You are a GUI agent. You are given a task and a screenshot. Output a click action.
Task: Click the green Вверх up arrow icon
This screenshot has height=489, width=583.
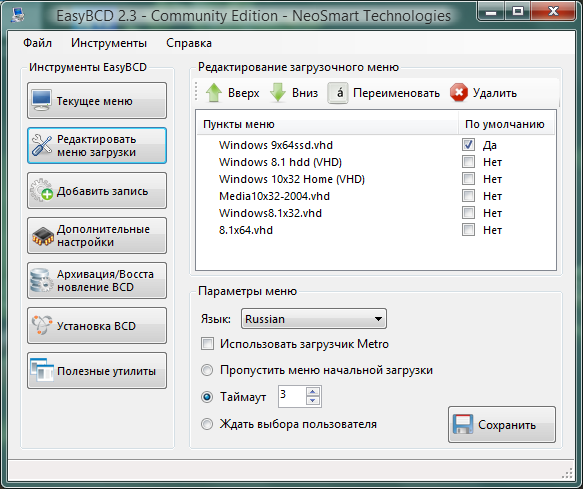(x=214, y=93)
